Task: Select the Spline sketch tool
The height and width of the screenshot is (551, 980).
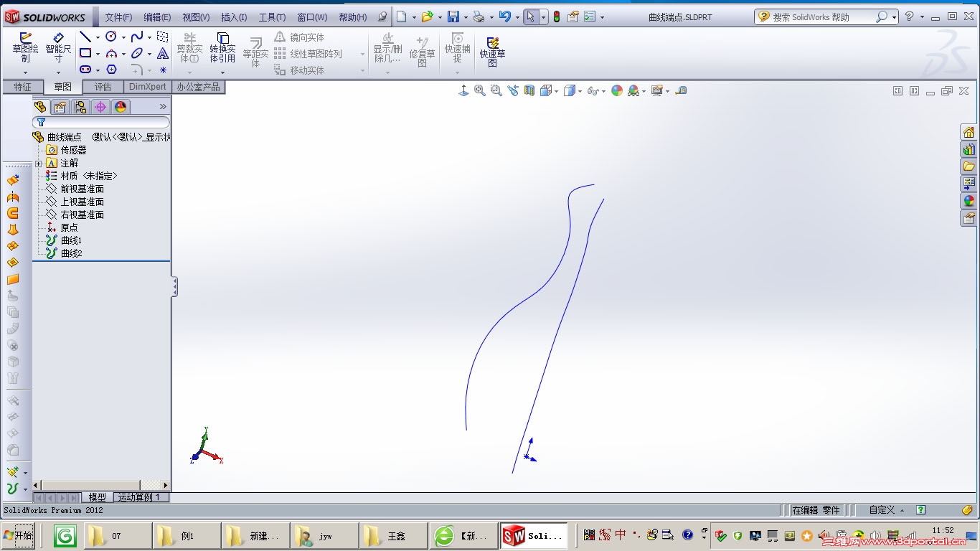Action: tap(137, 37)
